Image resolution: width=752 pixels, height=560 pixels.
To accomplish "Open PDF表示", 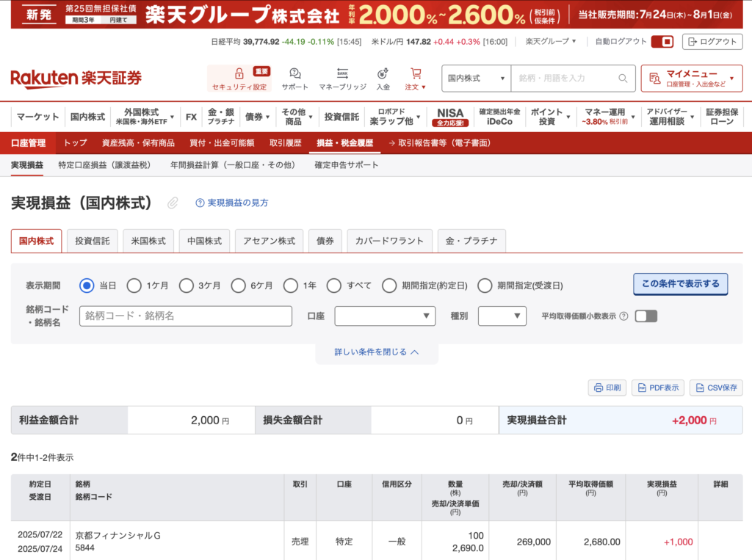I will tap(658, 388).
